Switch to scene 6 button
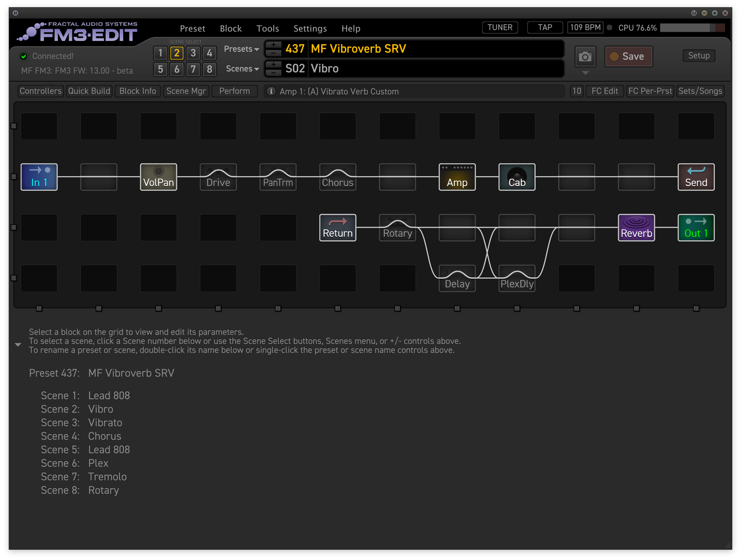Screen dimensions: 741x560 [177, 69]
